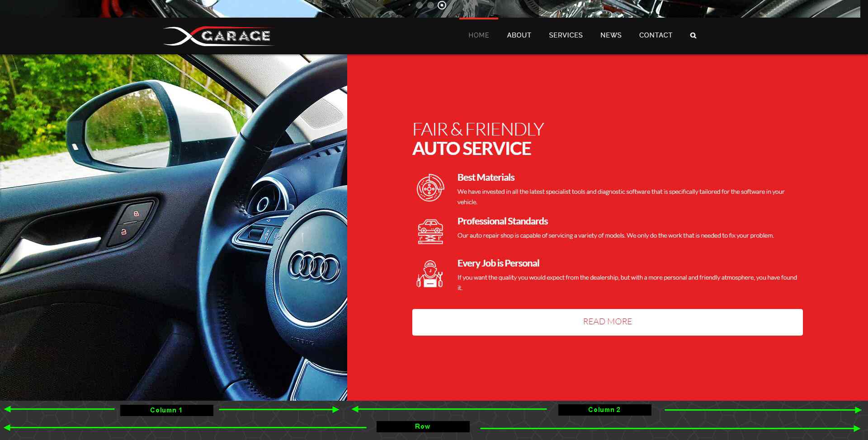Open the CONTACT page link
868x440 pixels.
coord(656,35)
